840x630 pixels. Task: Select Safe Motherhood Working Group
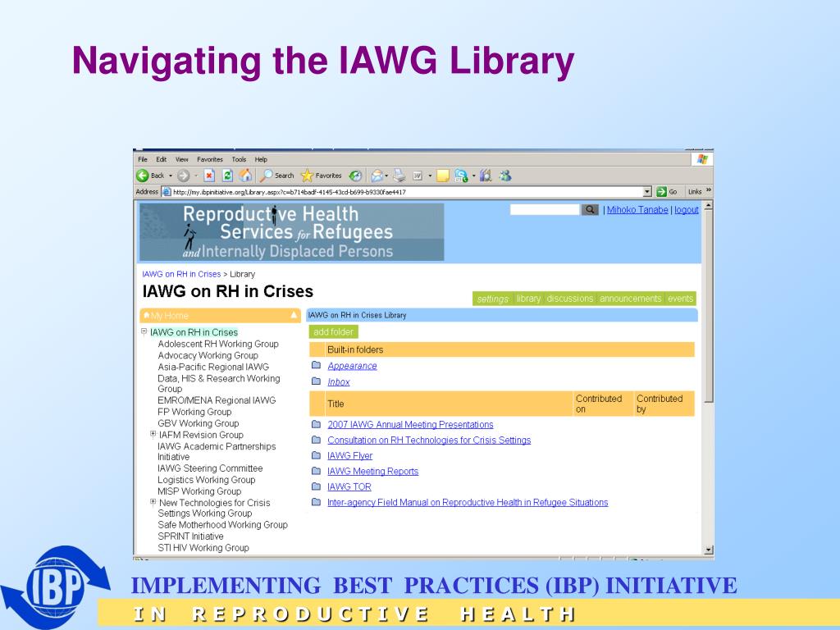point(222,524)
